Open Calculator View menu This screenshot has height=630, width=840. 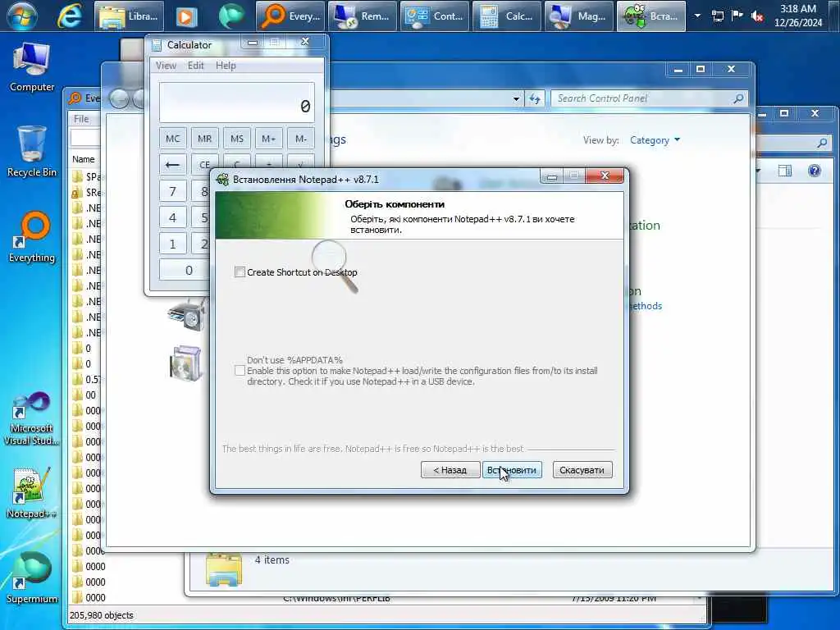(x=166, y=66)
